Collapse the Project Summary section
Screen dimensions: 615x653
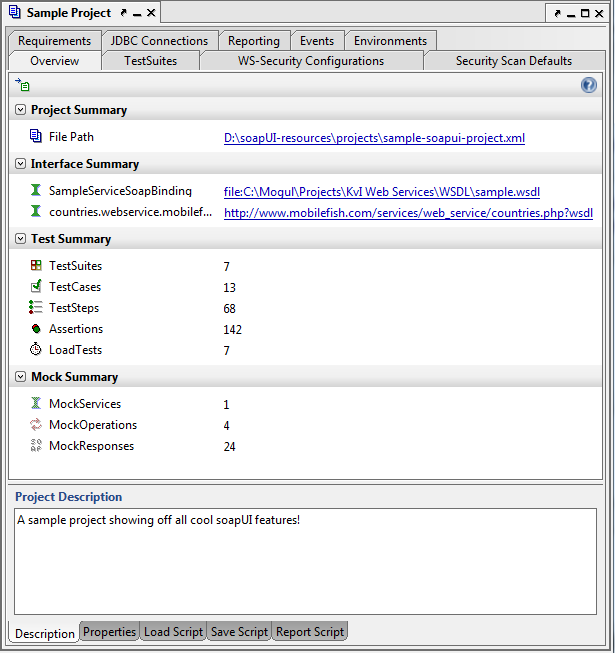click(x=20, y=110)
